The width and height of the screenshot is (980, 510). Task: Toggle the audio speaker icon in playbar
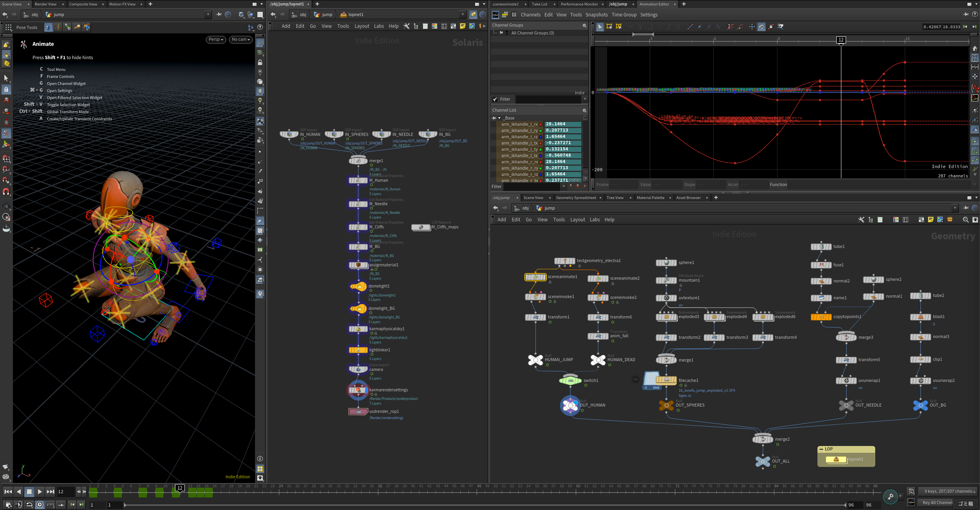click(18, 505)
